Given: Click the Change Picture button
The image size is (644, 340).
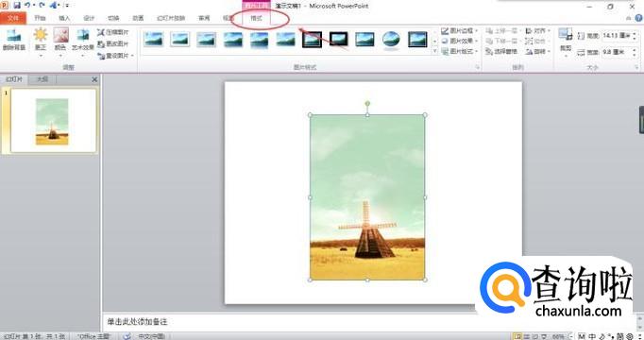Looking at the screenshot, I should 113,43.
